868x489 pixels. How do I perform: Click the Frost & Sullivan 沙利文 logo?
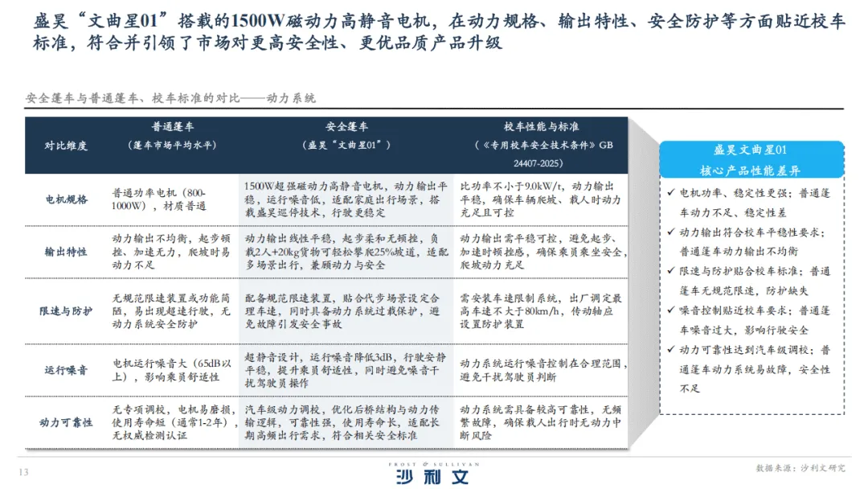(433, 474)
